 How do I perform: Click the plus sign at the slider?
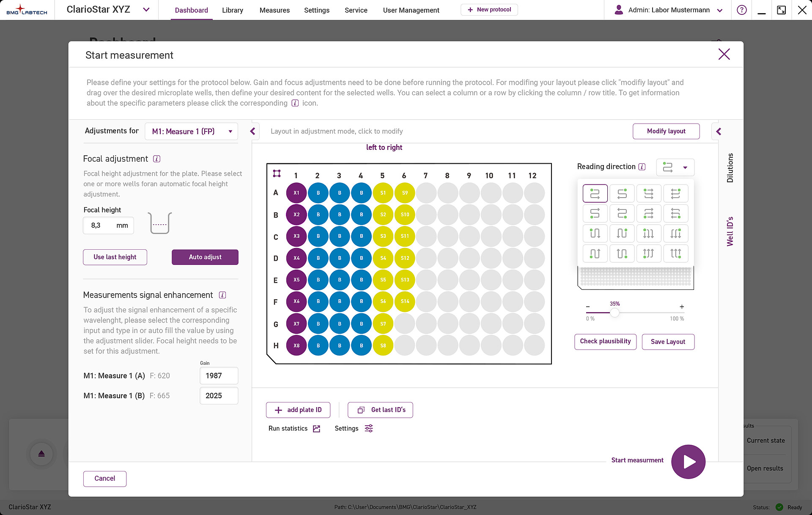click(x=682, y=307)
